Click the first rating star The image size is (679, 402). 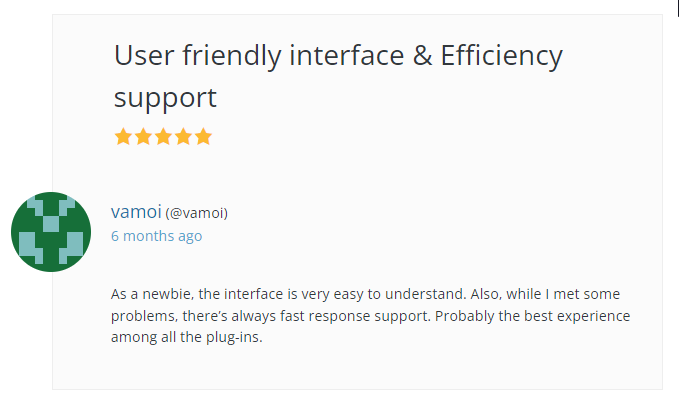pos(124,136)
